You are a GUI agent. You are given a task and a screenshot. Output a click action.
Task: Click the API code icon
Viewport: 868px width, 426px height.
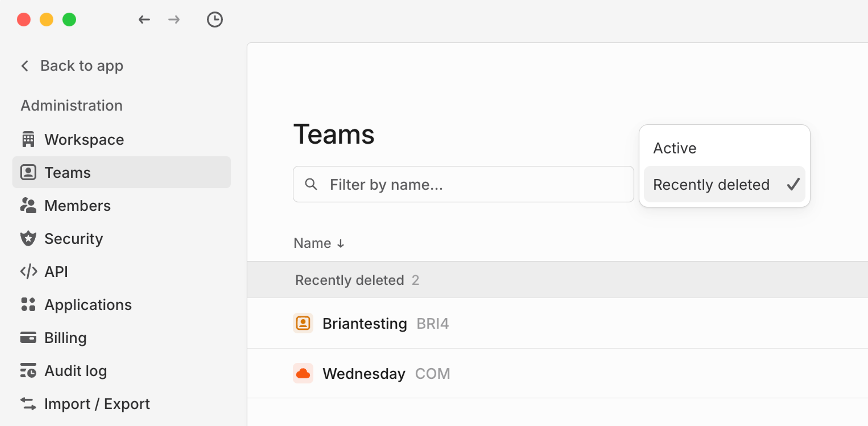click(x=29, y=272)
